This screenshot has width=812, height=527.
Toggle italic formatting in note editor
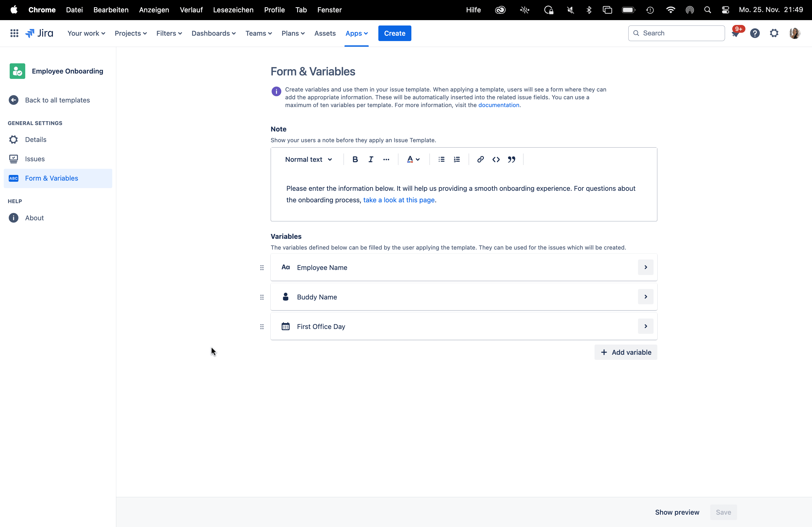371,159
